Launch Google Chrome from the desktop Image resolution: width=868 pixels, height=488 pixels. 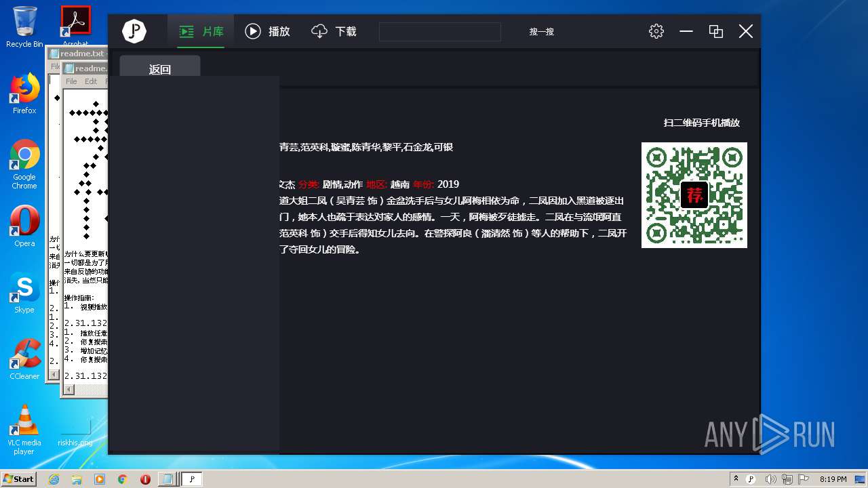click(24, 165)
